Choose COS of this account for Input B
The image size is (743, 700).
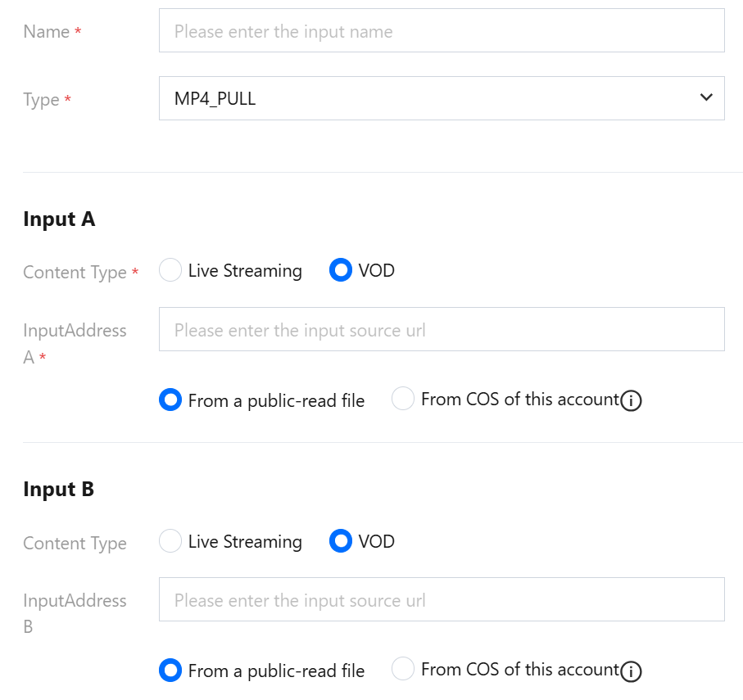[x=403, y=670]
